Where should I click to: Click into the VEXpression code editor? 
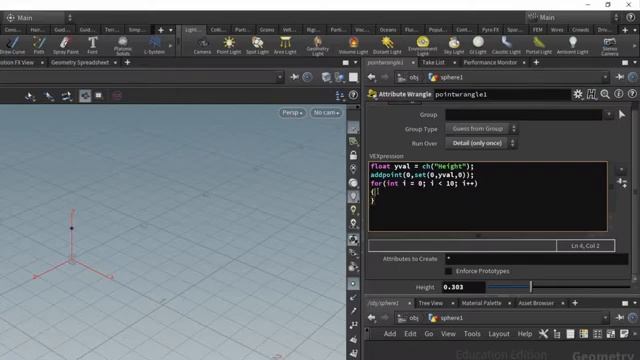488,197
